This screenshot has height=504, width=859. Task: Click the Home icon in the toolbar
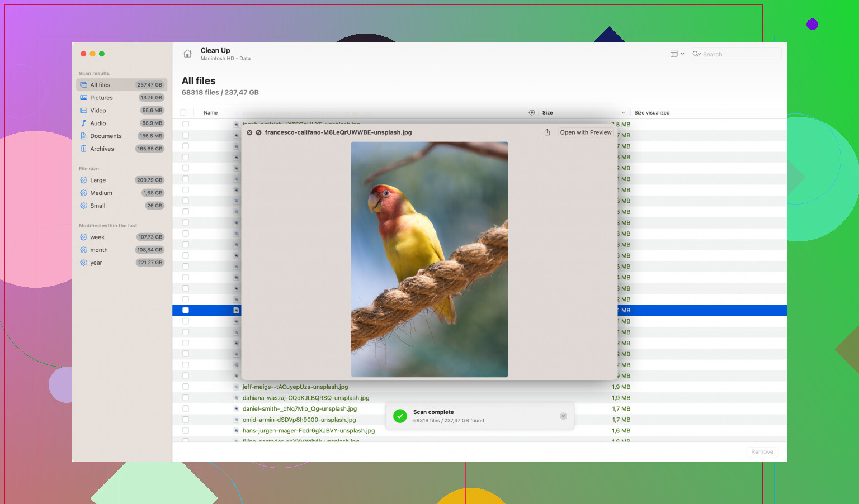(187, 54)
